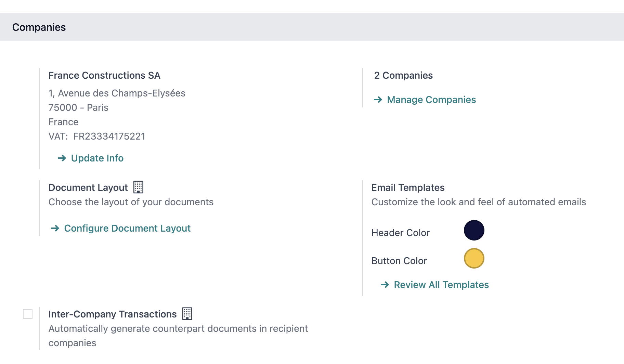Open the Review All Templates link
624x364 pixels.
click(x=441, y=285)
